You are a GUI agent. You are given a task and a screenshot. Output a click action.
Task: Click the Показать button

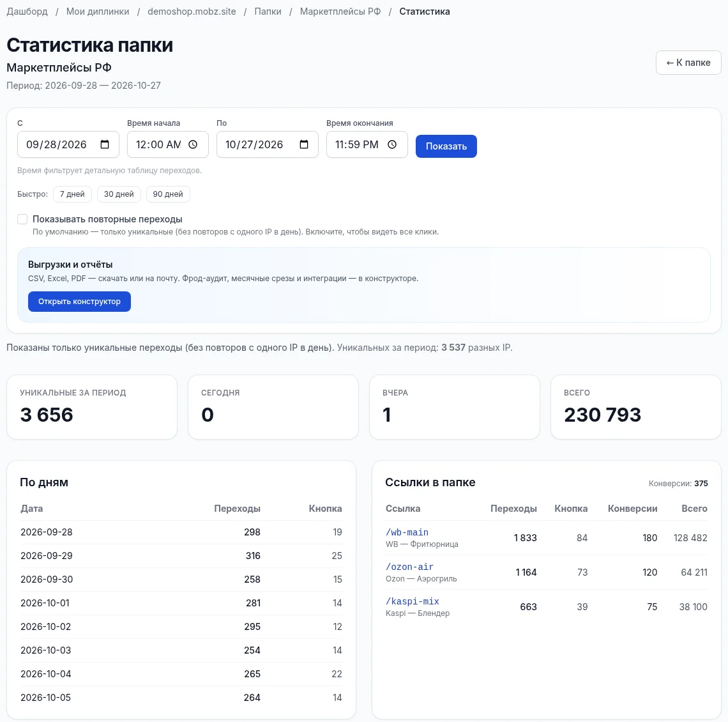pyautogui.click(x=446, y=146)
